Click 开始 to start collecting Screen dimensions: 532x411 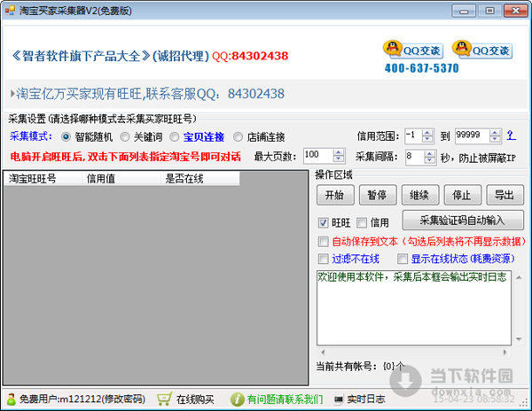tap(335, 195)
